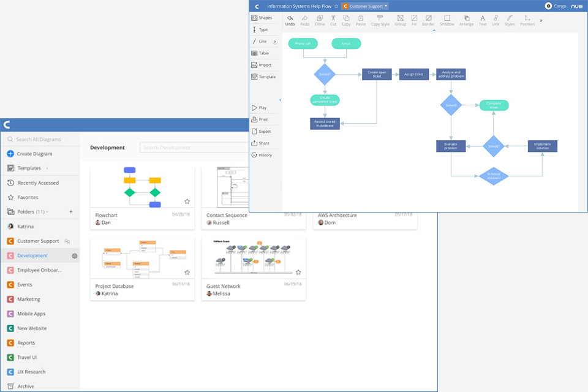Star the Guest Network diagram as a favorite

[x=298, y=272]
